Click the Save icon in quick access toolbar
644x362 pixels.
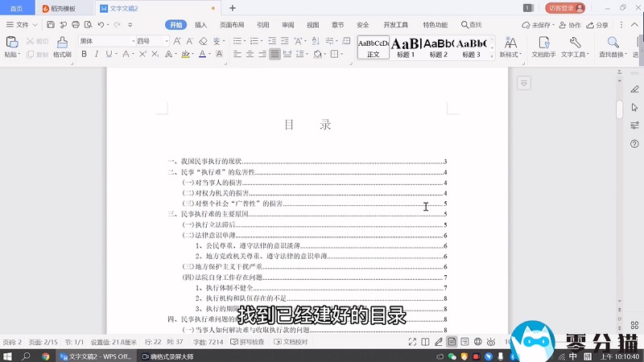51,25
